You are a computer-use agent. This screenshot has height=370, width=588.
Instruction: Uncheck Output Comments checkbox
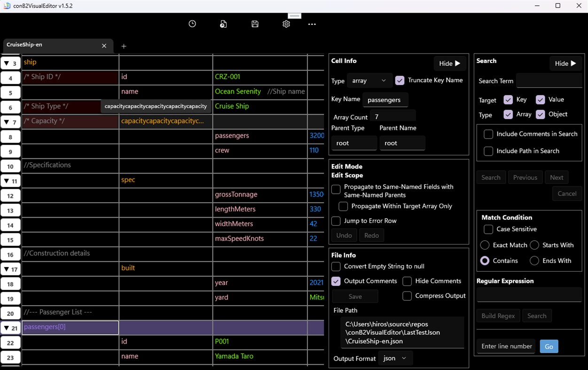coord(336,281)
